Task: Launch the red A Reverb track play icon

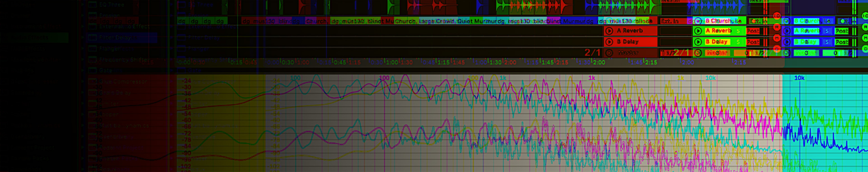Action: [609, 31]
